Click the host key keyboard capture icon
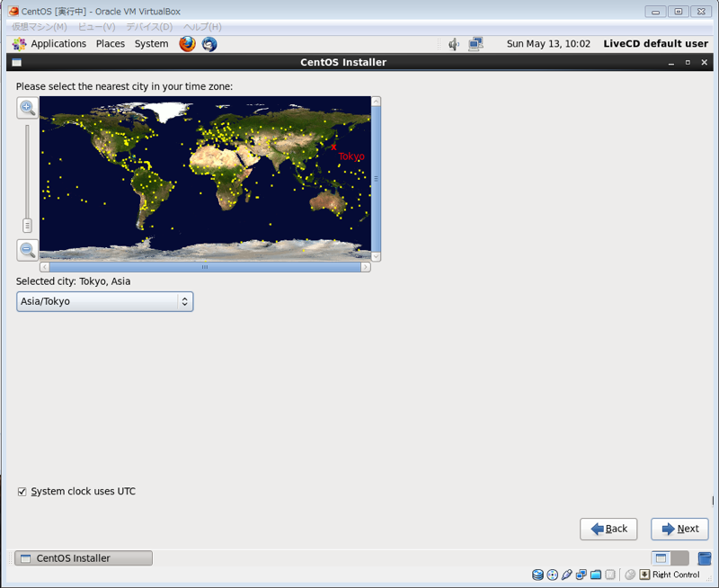 pyautogui.click(x=644, y=575)
